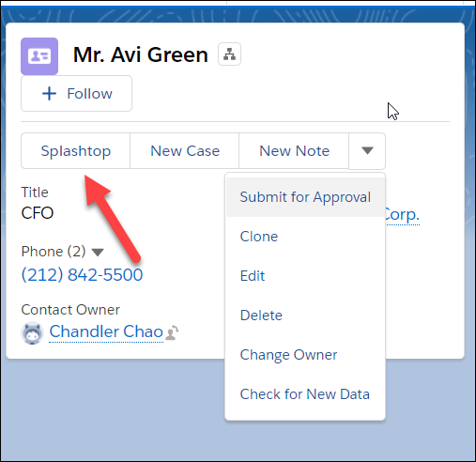
Task: Call the phone number (212) 842-5500
Action: click(82, 275)
